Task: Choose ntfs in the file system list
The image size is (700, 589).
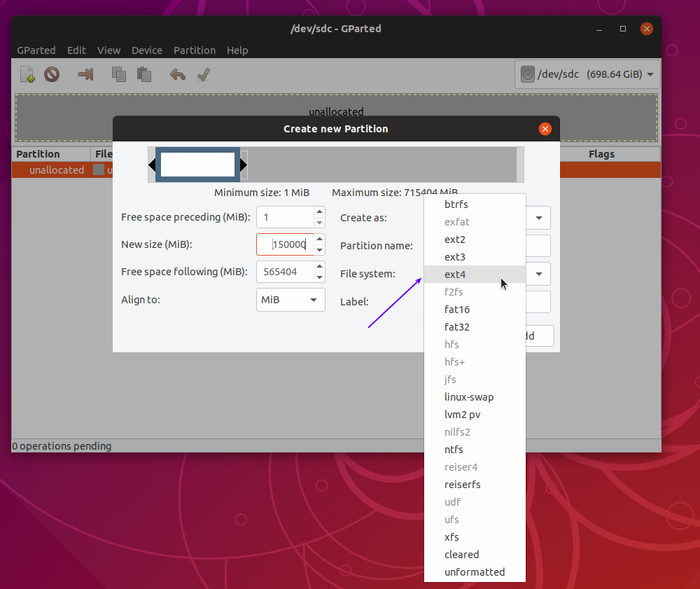Action: tap(454, 450)
